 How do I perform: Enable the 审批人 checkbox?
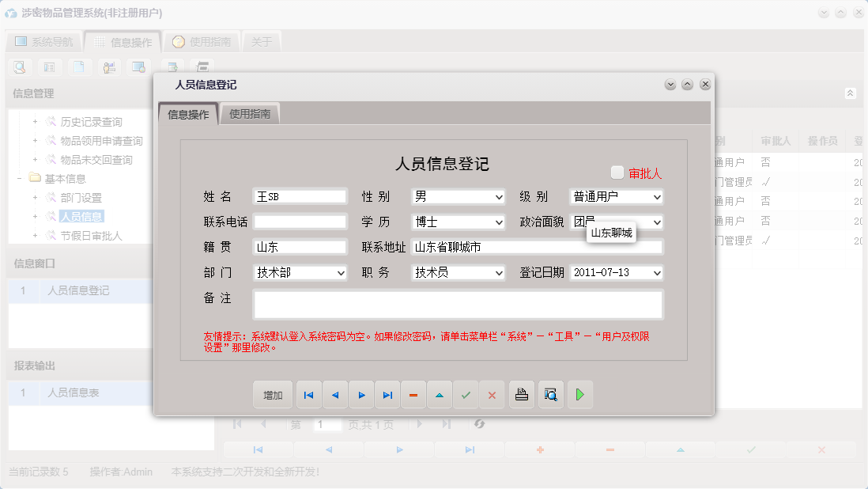(x=619, y=173)
